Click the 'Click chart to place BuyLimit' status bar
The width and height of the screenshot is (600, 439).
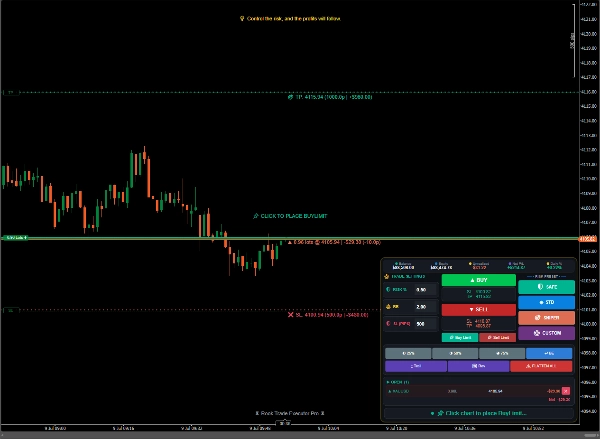(x=479, y=413)
